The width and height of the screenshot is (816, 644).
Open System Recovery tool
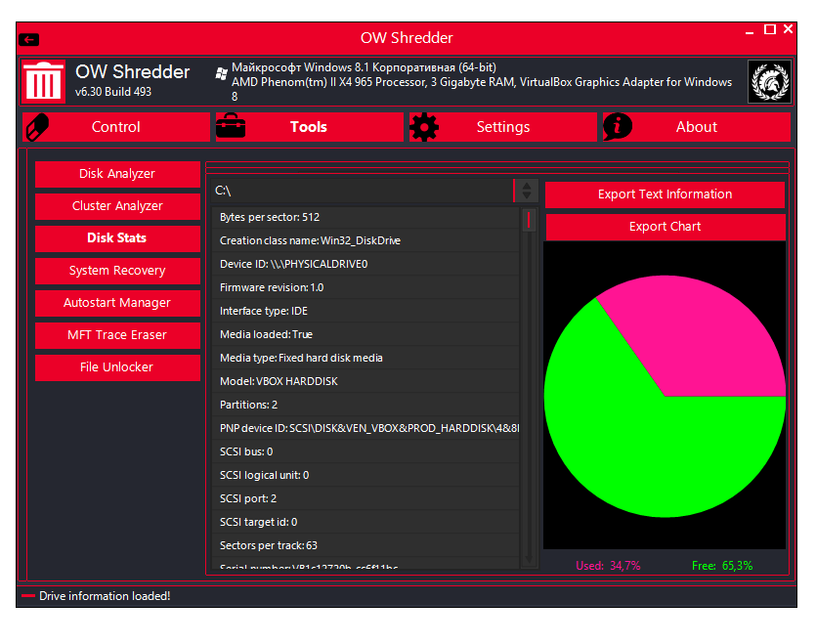coord(117,271)
